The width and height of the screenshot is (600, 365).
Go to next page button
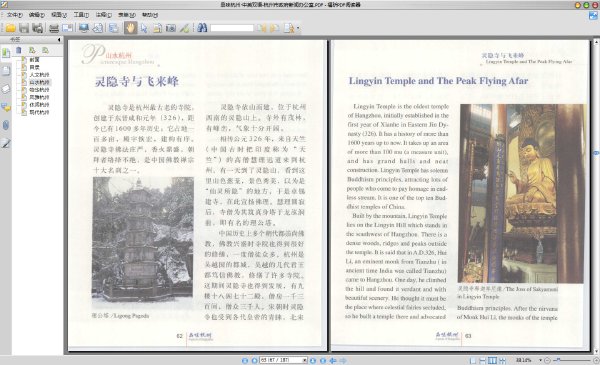point(313,360)
